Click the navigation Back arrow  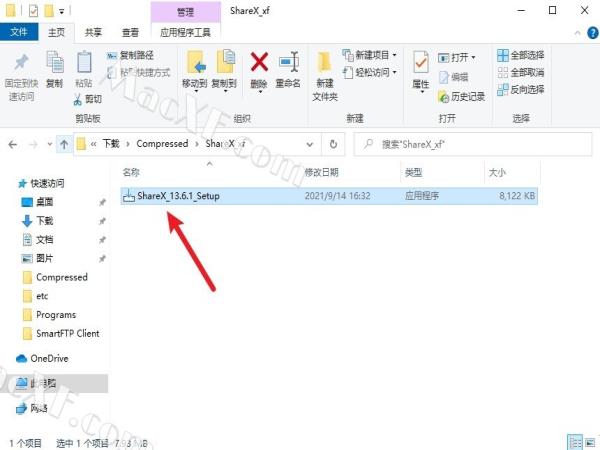coord(13,144)
